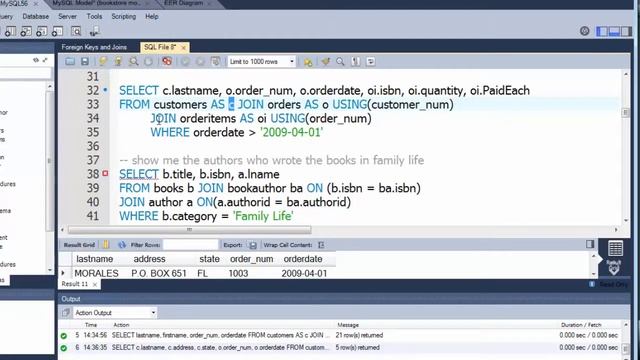Click the address column header
This screenshot has height=360, width=640.
tap(149, 259)
